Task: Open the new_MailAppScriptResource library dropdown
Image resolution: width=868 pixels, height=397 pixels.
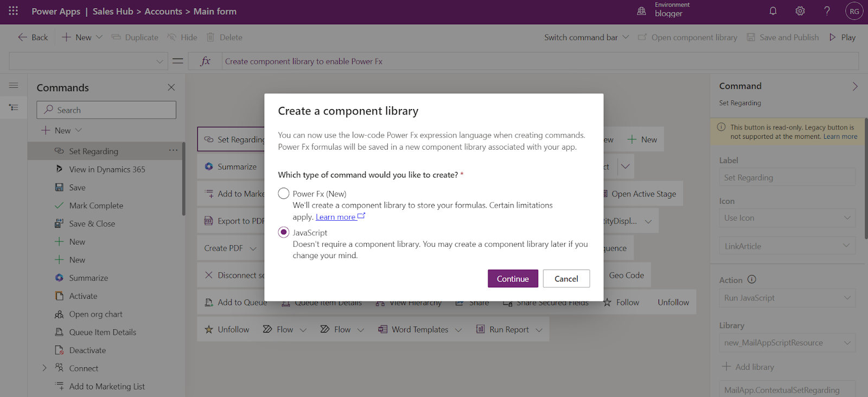Action: (787, 342)
